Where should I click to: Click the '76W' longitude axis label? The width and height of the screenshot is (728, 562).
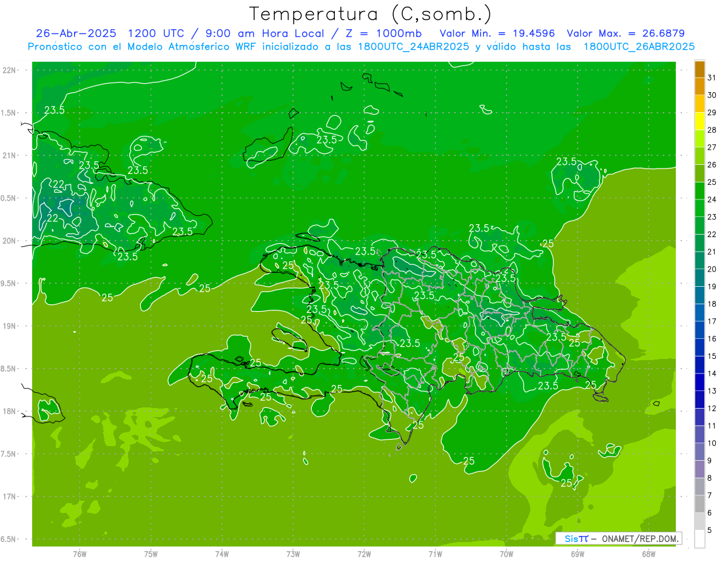coord(79,554)
